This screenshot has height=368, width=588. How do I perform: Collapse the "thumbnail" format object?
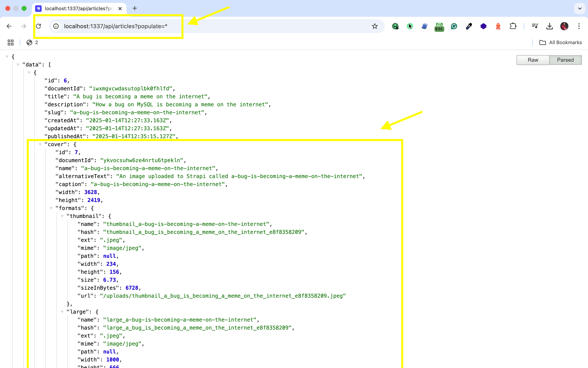pos(62,216)
